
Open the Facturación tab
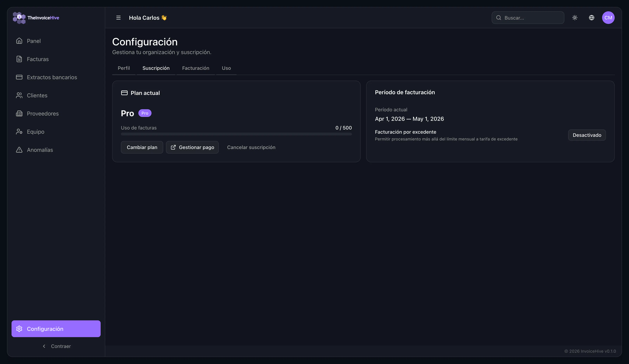[196, 68]
